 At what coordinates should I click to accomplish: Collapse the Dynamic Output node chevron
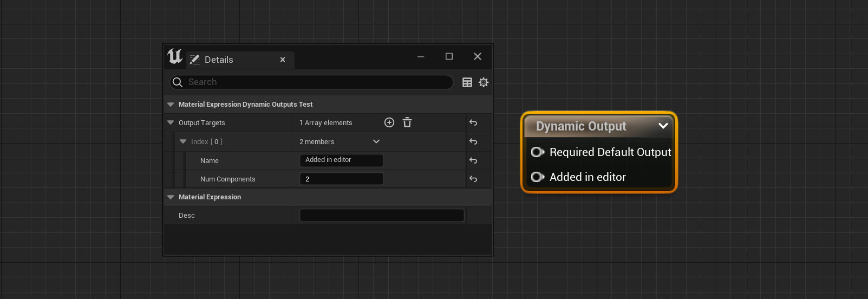pos(663,126)
